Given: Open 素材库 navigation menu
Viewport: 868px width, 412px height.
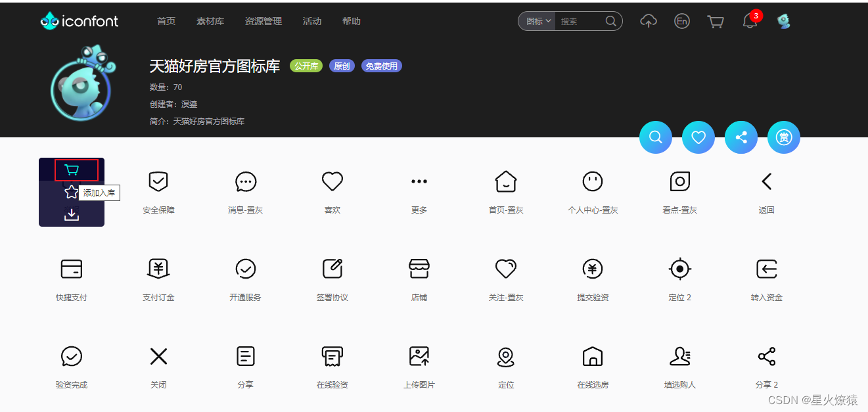Looking at the screenshot, I should click(x=210, y=21).
